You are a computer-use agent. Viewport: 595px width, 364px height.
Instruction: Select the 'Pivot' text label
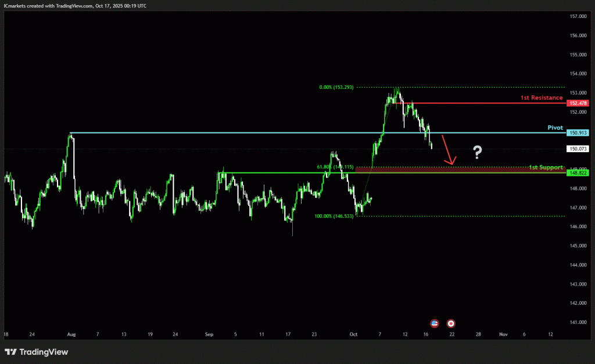tap(555, 127)
